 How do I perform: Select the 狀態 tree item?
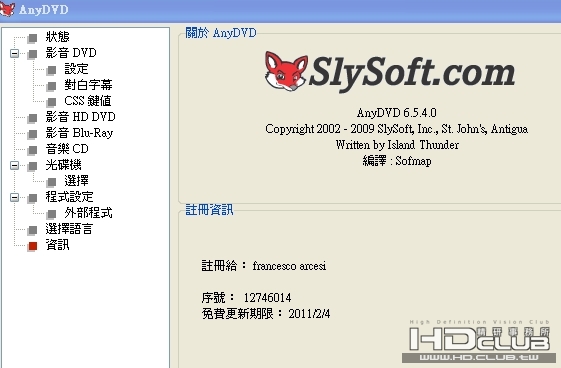tap(57, 37)
